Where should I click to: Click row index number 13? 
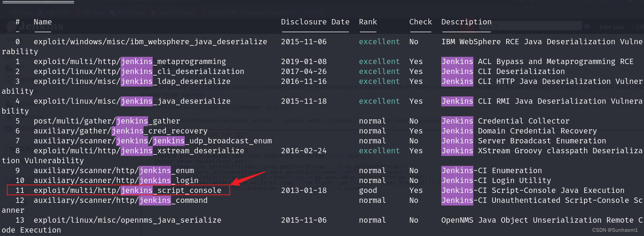20,220
